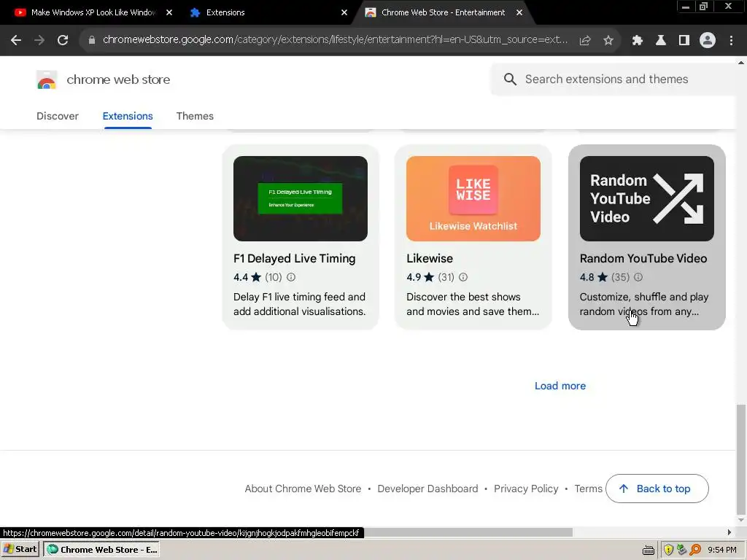Viewport: 747px width, 560px height.
Task: Click the info icon next to Likewise rating (31)
Action: tap(463, 276)
